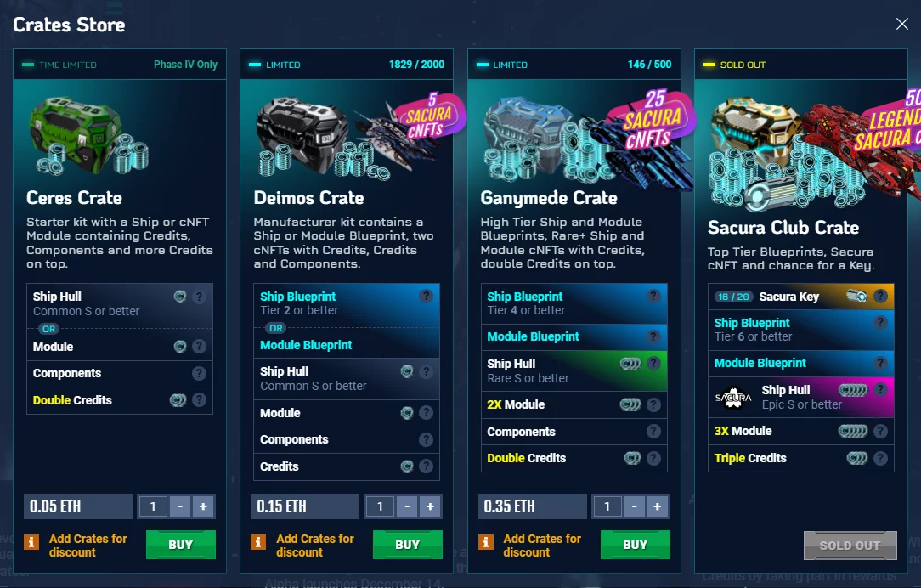Click info icon beside Ganymede discount text

pos(486,541)
